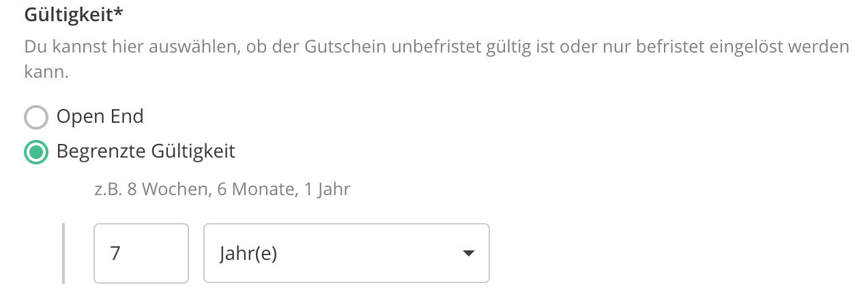Screen dimensions: 868x307
Task: Click the Open End option label
Action: point(100,117)
